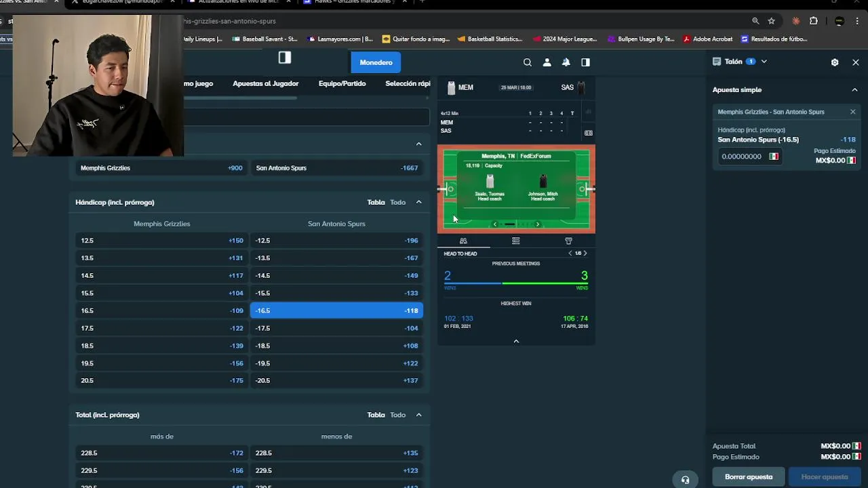The width and height of the screenshot is (868, 488).
Task: Collapse the moneyline market above Hándicap
Action: tap(418, 144)
